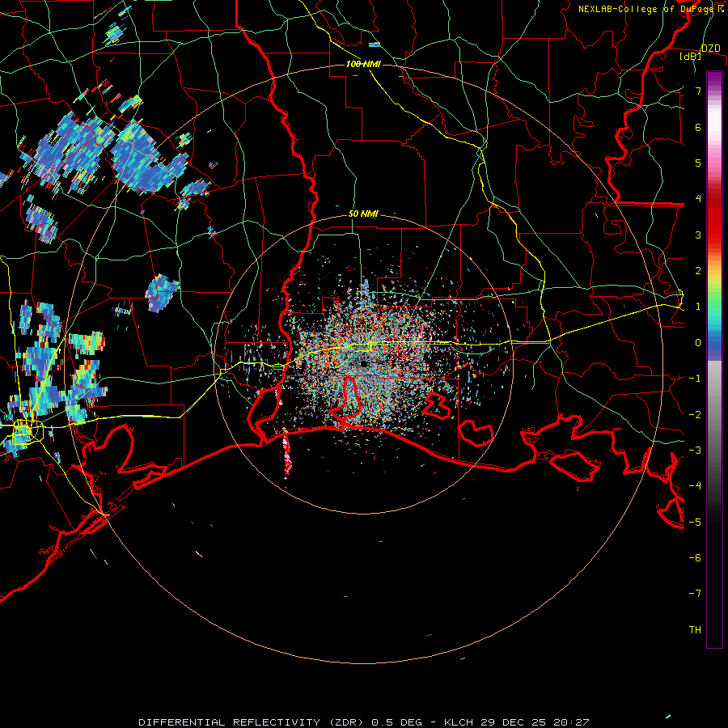The image size is (728, 728).
Task: Click the -4 dB legend value
Action: click(x=695, y=486)
